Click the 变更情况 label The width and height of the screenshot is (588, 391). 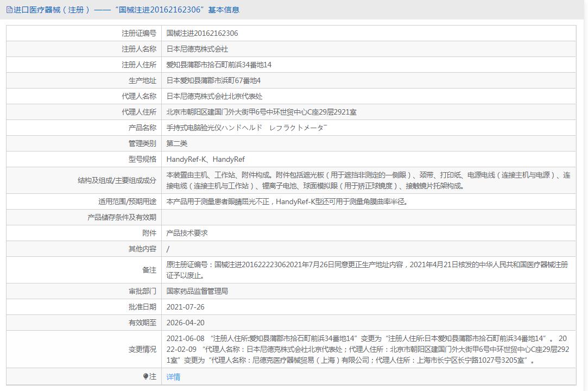[142, 349]
